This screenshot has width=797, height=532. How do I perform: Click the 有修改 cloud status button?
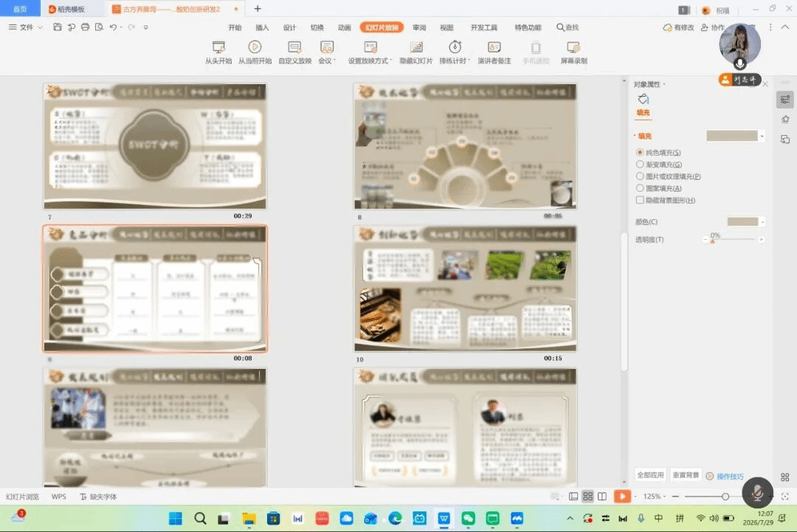click(x=679, y=27)
